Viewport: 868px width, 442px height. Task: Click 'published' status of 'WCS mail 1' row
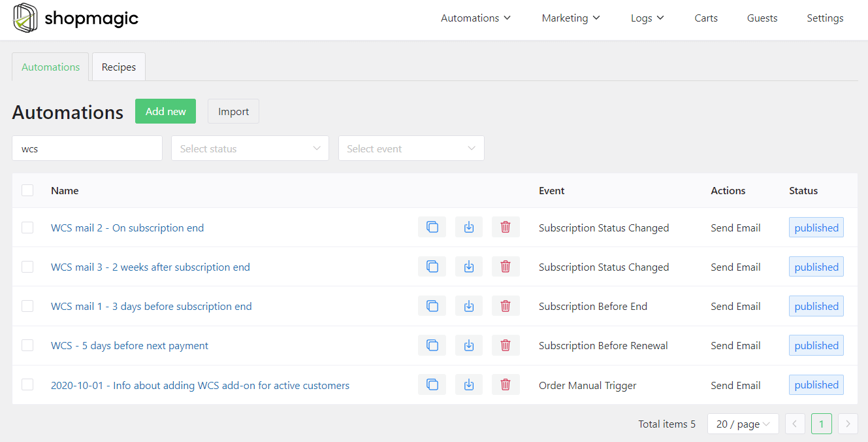[x=816, y=306]
